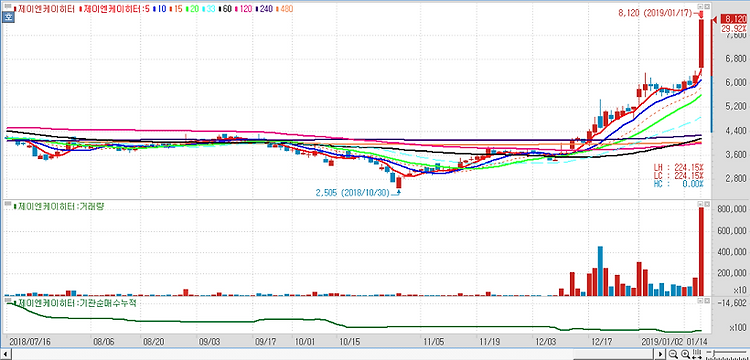Click the 4,400 price axis label
Image resolution: width=750 pixels, height=360 pixels.
pos(736,130)
